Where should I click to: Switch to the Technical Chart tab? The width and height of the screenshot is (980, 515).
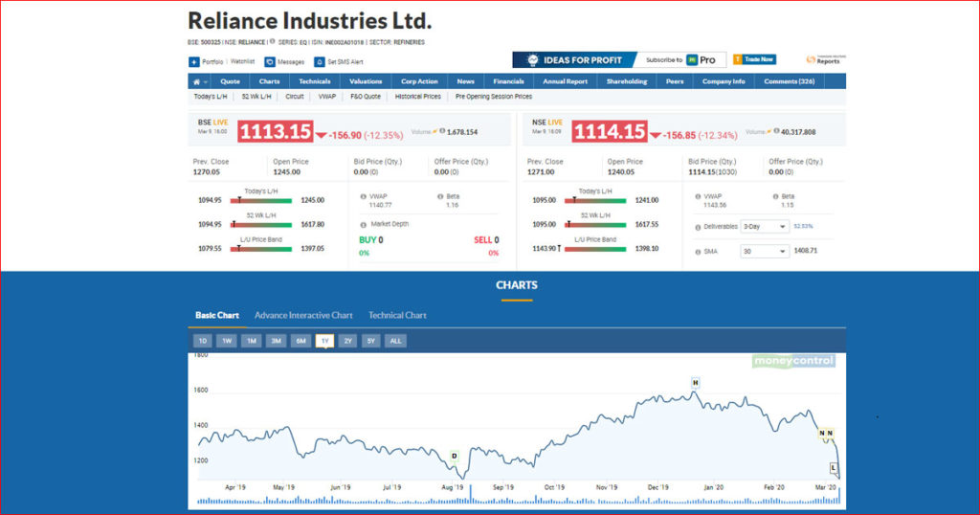coord(397,315)
